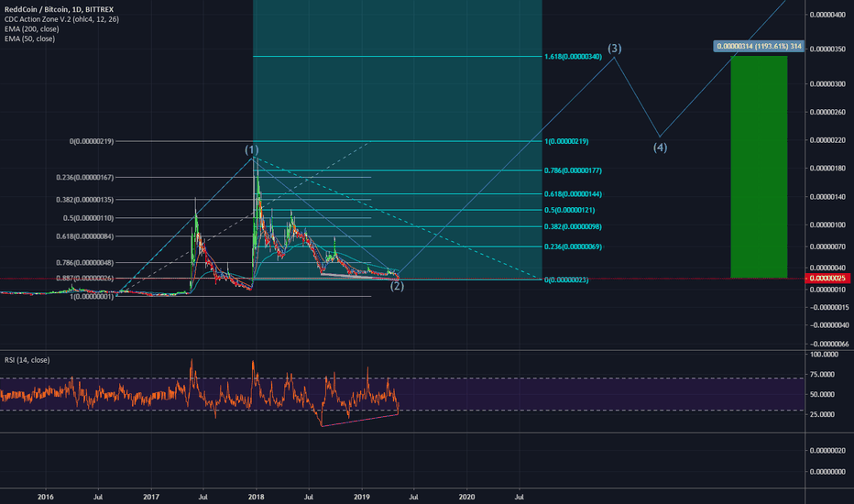Click the 0.00000040 price axis value

(x=827, y=268)
